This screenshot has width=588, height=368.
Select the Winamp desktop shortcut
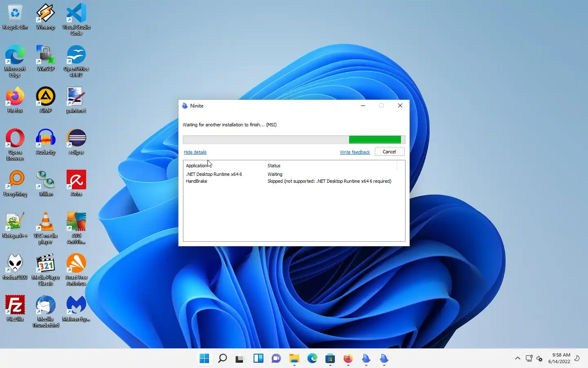tap(45, 17)
